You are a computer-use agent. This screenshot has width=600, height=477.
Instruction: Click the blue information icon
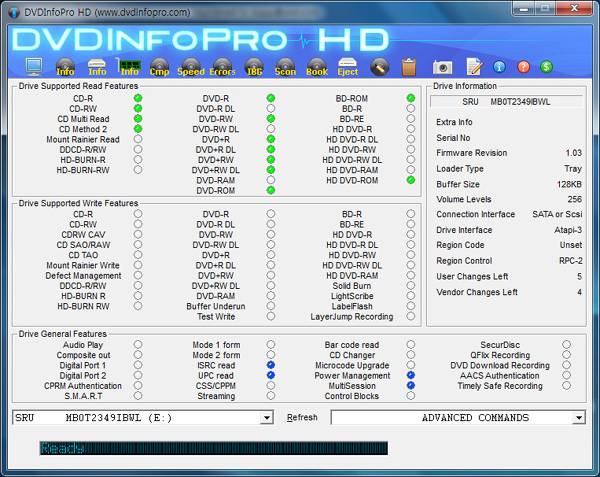[499, 67]
